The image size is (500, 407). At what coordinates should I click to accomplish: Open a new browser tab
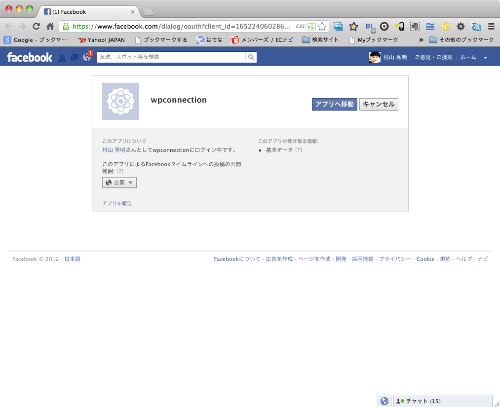point(148,12)
